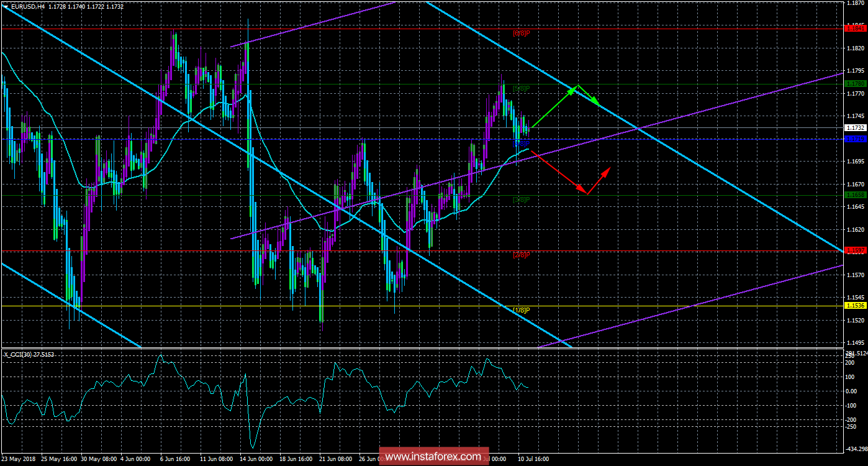Click the 1.1645 price axis tick
The height and width of the screenshot is (466, 868).
click(x=855, y=206)
